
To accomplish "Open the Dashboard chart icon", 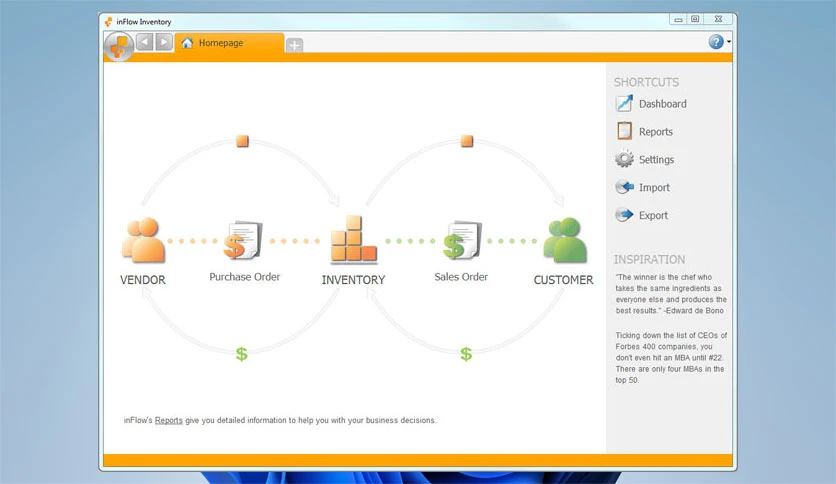I will click(624, 103).
